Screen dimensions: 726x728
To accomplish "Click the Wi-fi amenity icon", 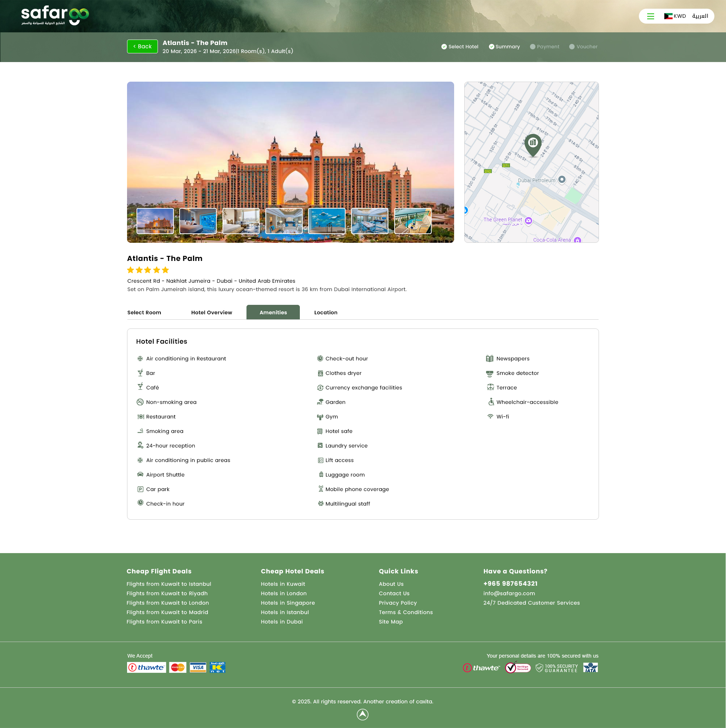I will tap(490, 416).
